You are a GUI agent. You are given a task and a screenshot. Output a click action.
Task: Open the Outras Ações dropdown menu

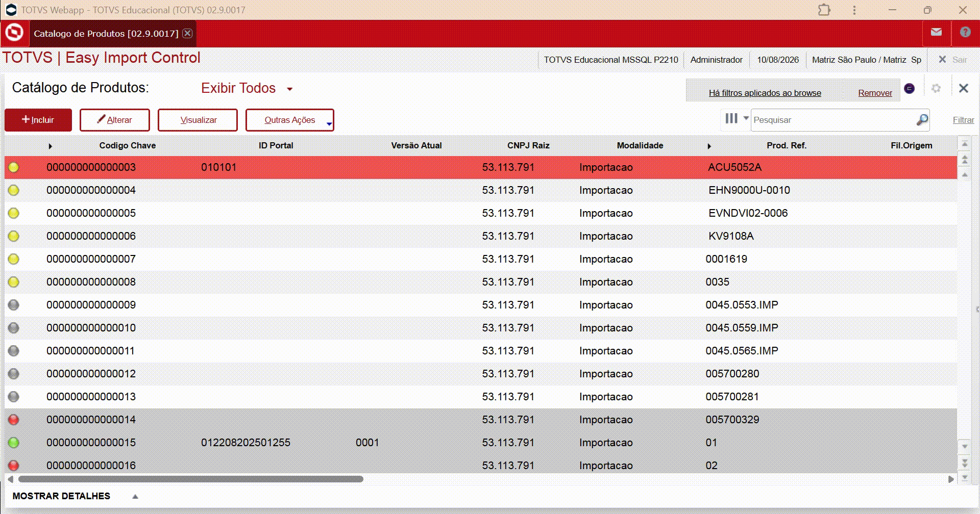tap(290, 120)
